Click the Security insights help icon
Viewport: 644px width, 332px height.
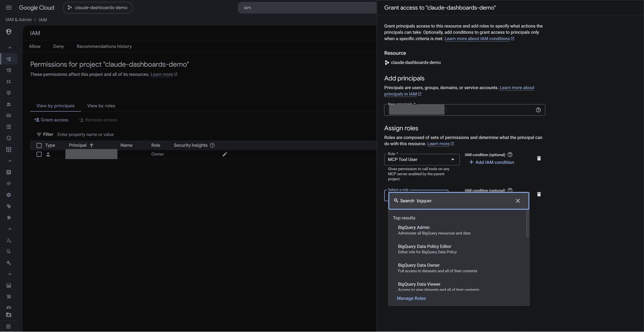(212, 145)
